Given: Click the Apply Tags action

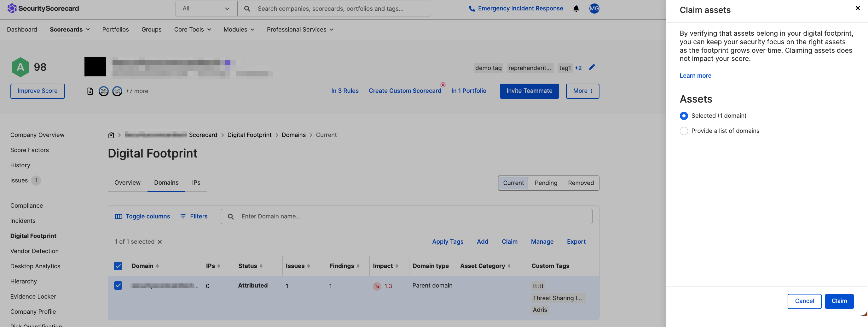Looking at the screenshot, I should coord(448,242).
